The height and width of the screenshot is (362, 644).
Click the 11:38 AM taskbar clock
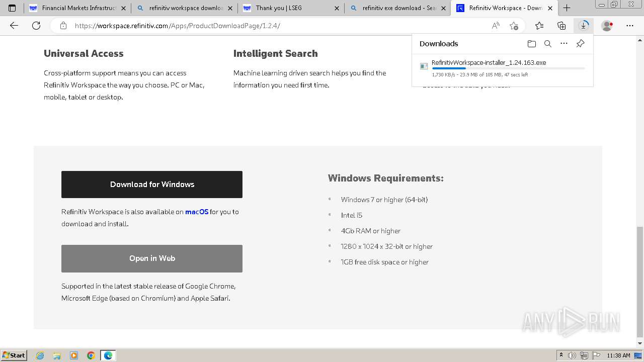pyautogui.click(x=618, y=355)
